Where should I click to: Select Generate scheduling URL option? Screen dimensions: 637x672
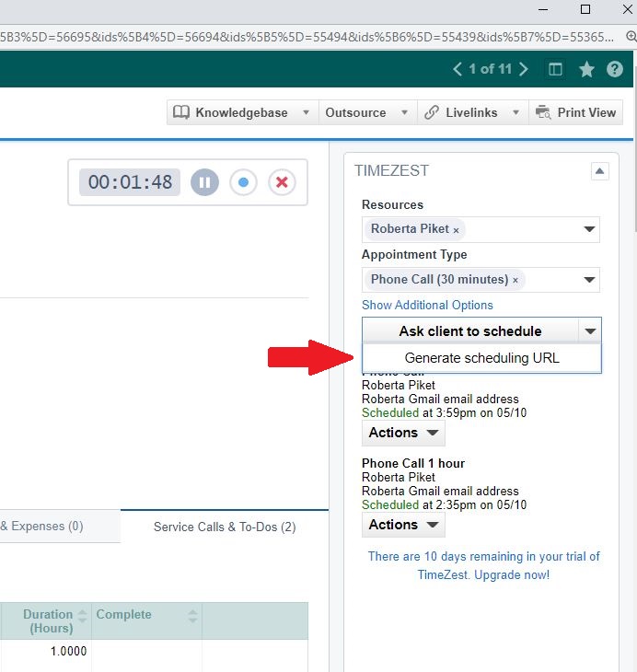click(481, 358)
